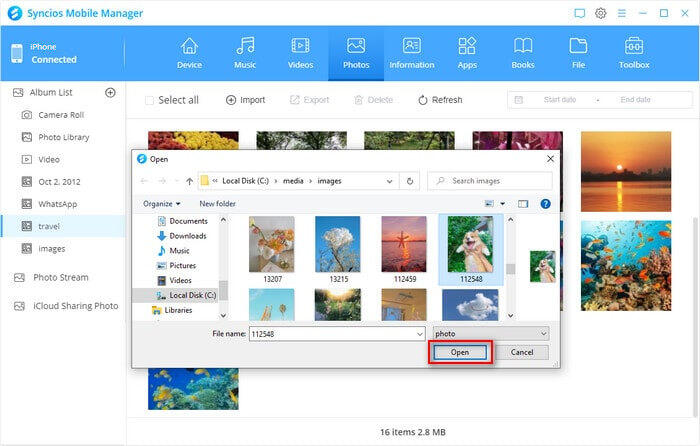Expand the photo file type dropdown

click(543, 332)
